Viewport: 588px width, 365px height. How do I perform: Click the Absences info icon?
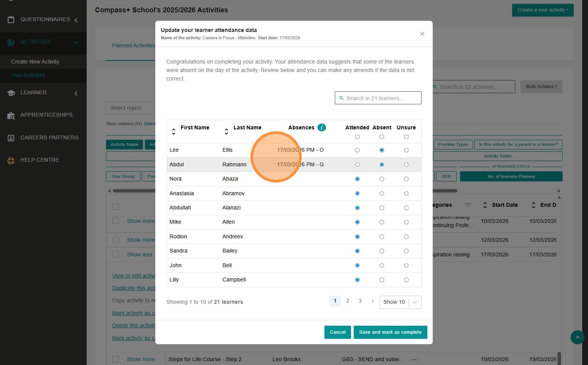[x=322, y=127]
